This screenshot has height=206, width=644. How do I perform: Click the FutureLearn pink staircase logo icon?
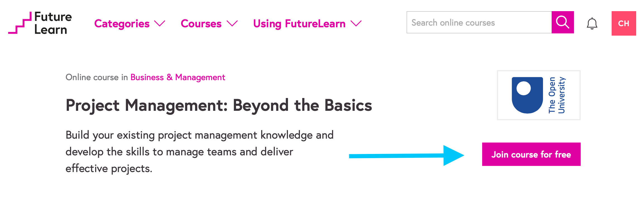point(20,23)
